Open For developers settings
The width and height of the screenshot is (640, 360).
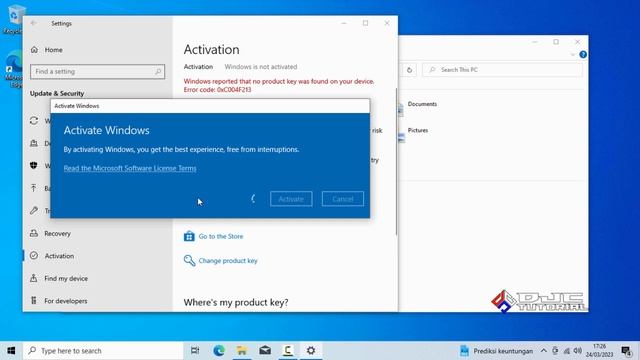(66, 301)
